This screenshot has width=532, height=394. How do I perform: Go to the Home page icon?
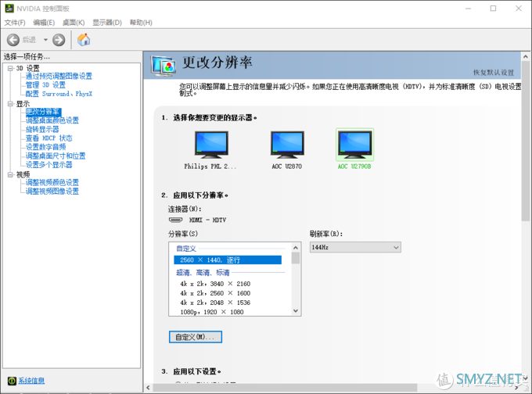(84, 40)
